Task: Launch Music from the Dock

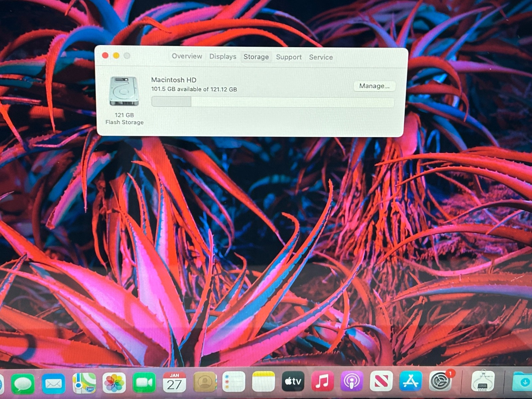Action: [x=322, y=381]
